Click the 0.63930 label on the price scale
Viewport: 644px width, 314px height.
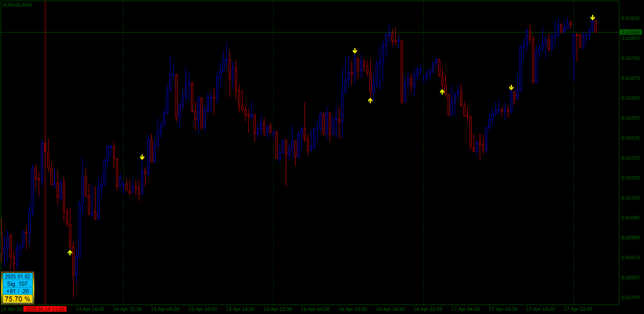pyautogui.click(x=631, y=18)
